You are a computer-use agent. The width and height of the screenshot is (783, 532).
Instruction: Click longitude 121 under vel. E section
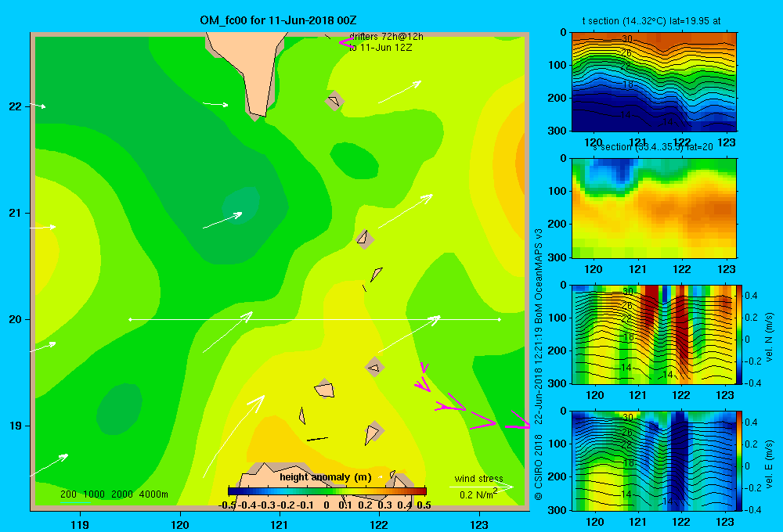[637, 522]
